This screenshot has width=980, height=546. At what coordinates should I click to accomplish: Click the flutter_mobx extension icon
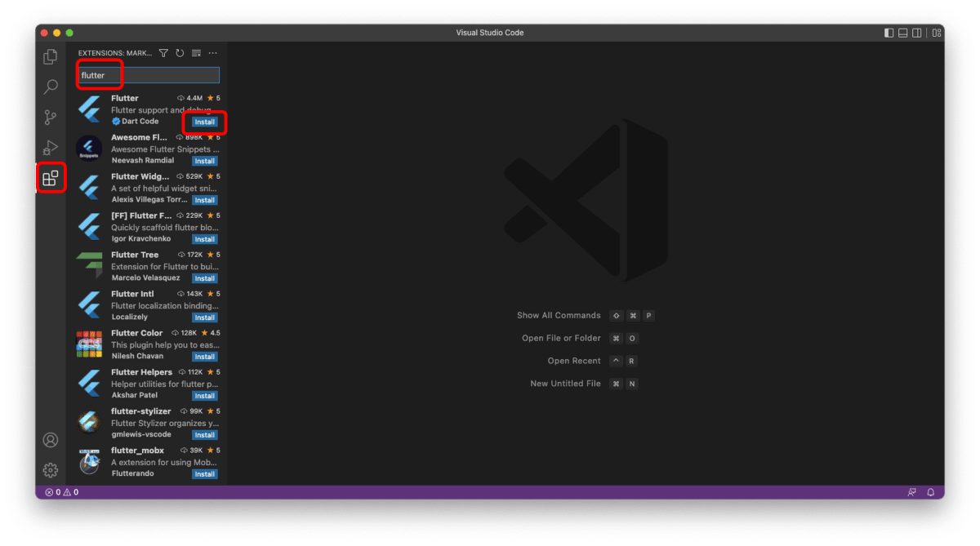click(x=89, y=462)
